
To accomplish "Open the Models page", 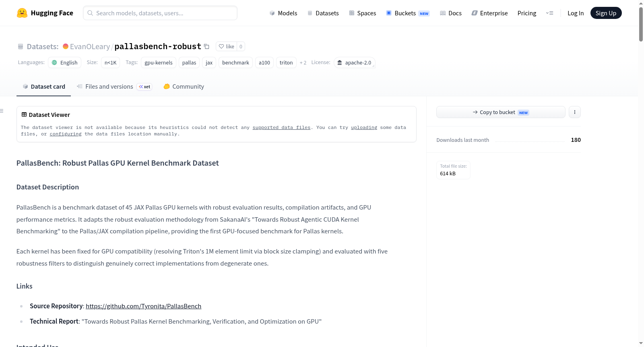I will tap(283, 13).
